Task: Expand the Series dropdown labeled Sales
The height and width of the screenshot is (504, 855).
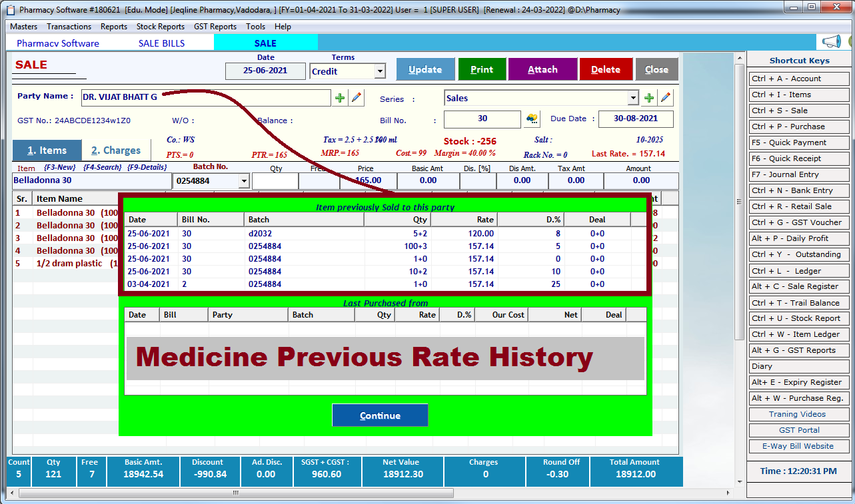Action: [x=632, y=97]
